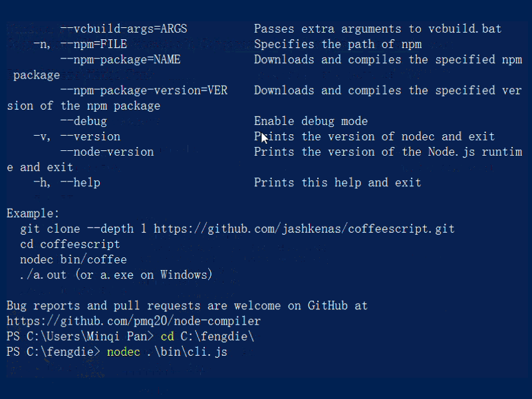
Task: Click the 'nodec bin/coffee' example line
Action: click(x=74, y=259)
